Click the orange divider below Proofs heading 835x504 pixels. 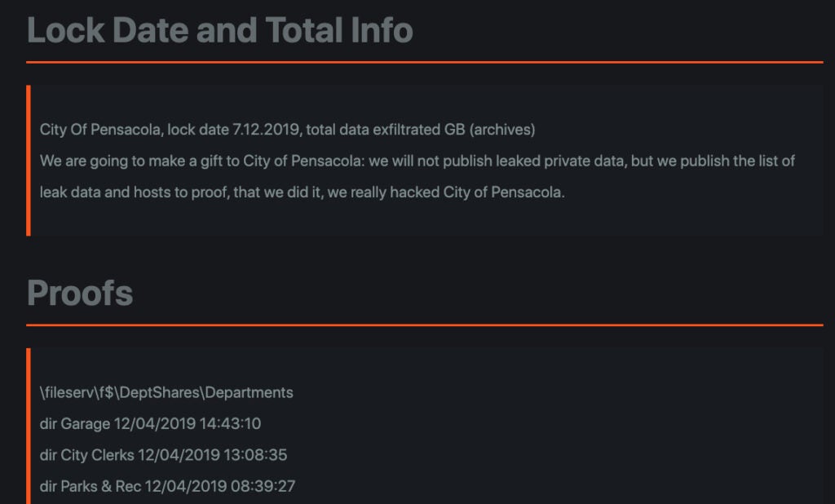[424, 325]
